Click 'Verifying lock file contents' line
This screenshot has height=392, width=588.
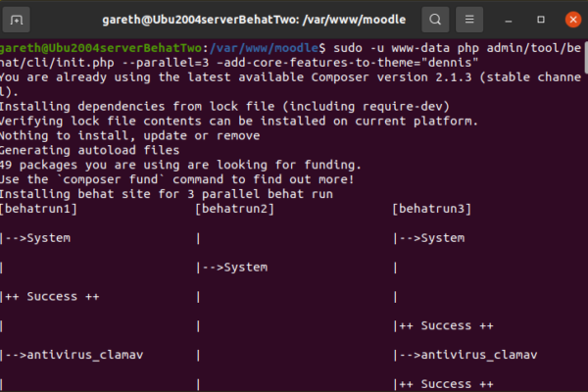tap(239, 122)
